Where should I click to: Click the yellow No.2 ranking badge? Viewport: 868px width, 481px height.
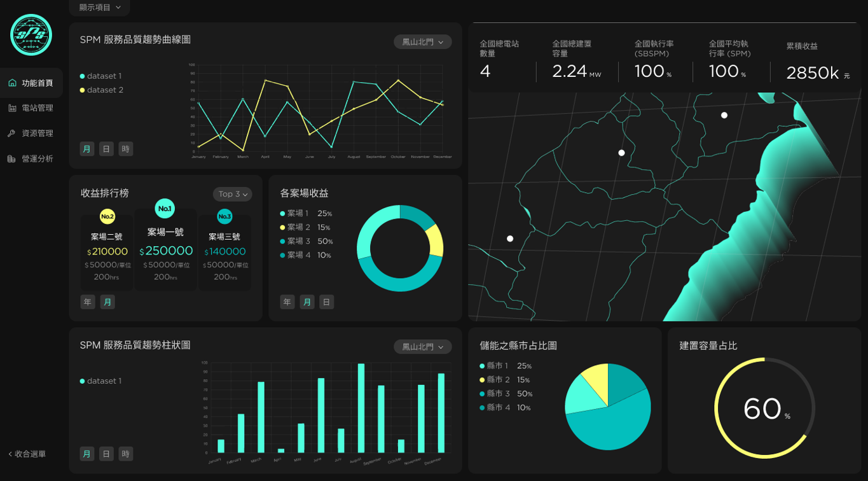coord(107,217)
